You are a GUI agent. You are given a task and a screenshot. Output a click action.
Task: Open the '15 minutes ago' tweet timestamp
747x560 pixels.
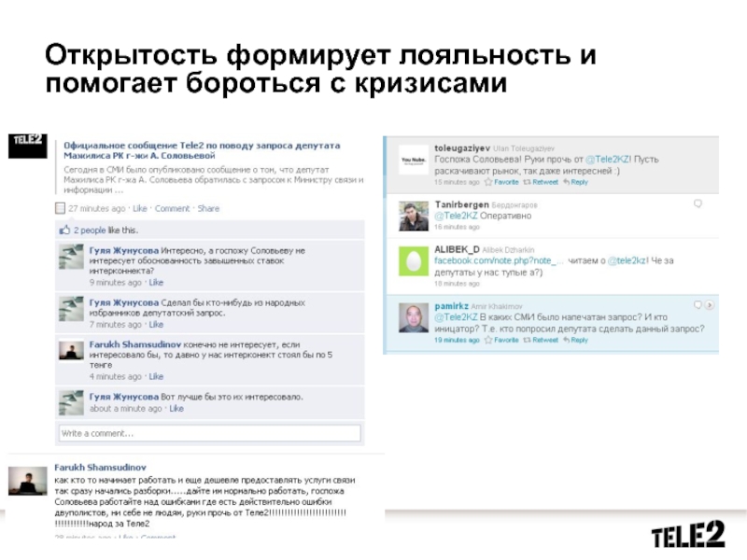pyautogui.click(x=457, y=182)
